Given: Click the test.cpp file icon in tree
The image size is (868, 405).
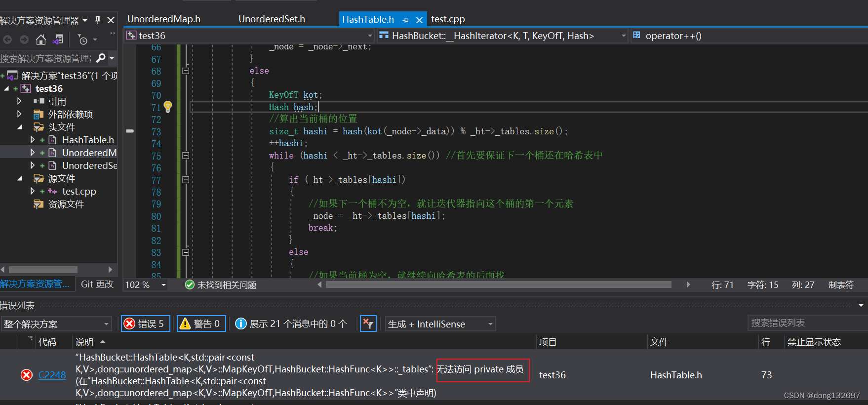Looking at the screenshot, I should coord(52,192).
